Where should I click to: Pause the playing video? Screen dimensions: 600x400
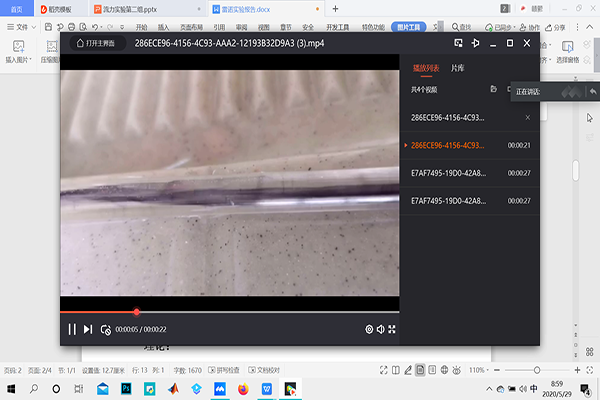coord(71,329)
